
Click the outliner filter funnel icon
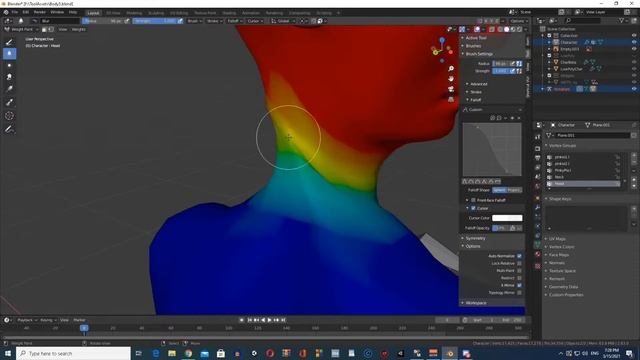point(622,20)
